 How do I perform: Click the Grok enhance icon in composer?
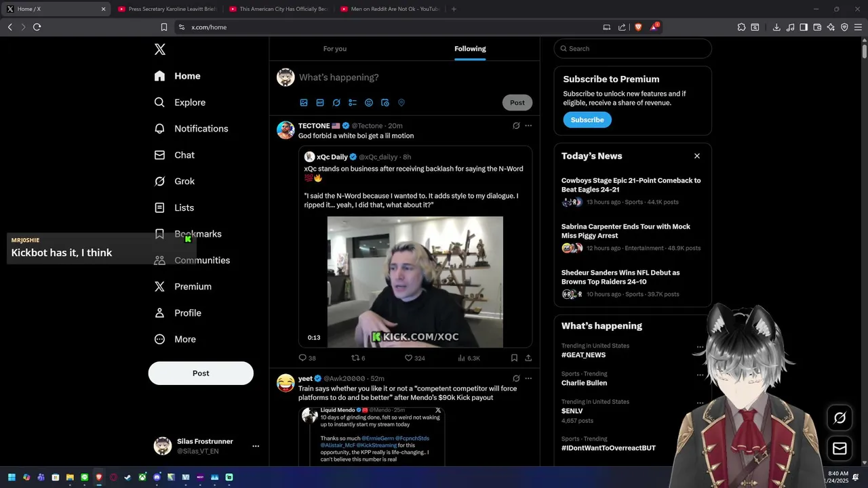click(336, 103)
